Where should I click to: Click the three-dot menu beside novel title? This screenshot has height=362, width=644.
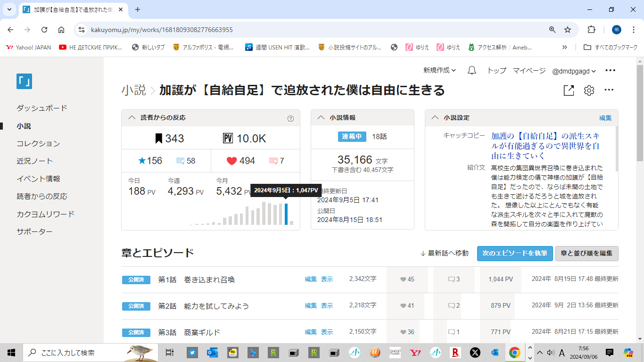tap(609, 90)
